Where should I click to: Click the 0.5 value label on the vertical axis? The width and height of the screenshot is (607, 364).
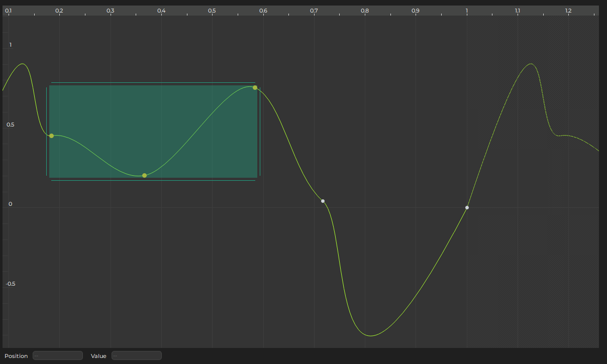[x=11, y=125]
